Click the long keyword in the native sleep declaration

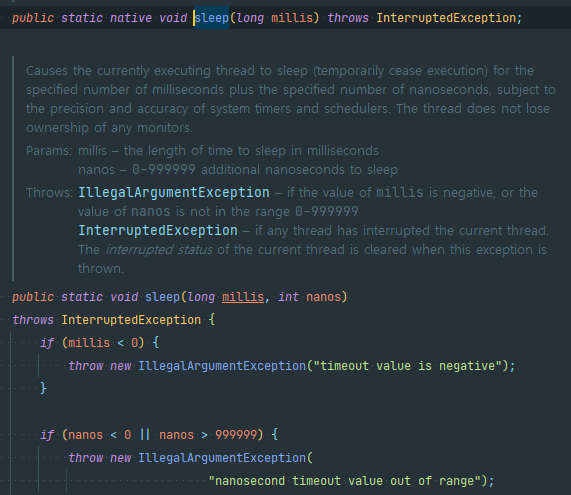click(x=250, y=18)
